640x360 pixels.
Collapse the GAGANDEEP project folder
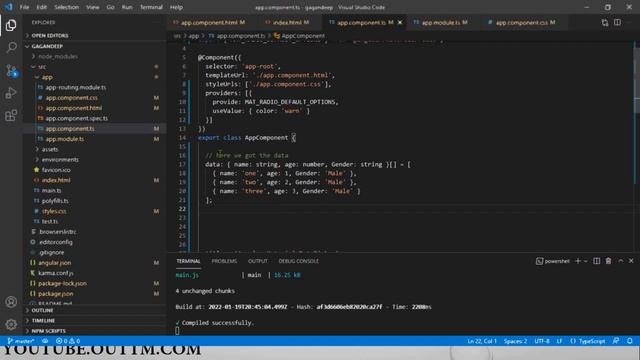(x=47, y=46)
